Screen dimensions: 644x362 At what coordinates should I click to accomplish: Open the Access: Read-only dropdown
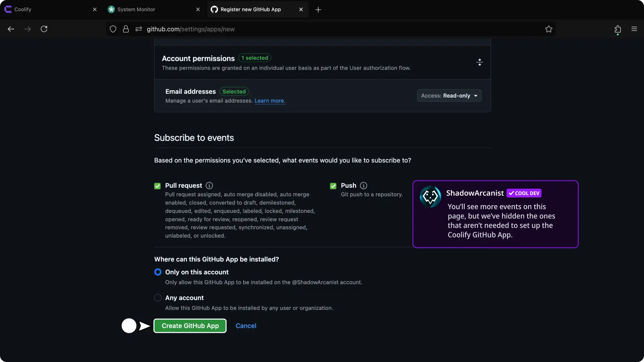pyautogui.click(x=449, y=96)
